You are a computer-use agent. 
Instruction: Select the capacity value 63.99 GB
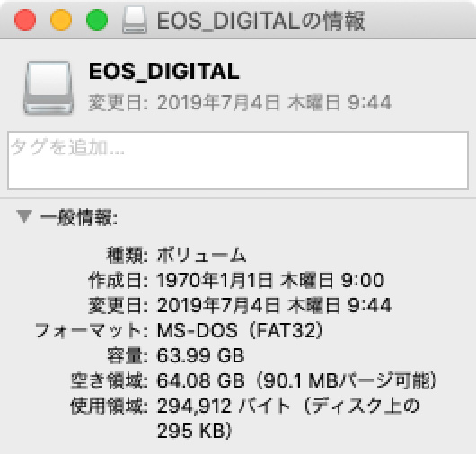click(x=200, y=355)
